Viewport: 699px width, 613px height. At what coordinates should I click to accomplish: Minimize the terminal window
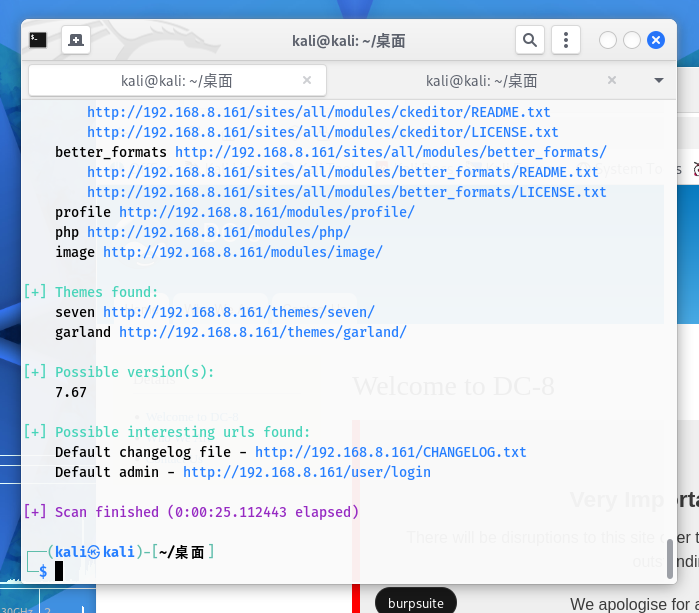pyautogui.click(x=608, y=40)
